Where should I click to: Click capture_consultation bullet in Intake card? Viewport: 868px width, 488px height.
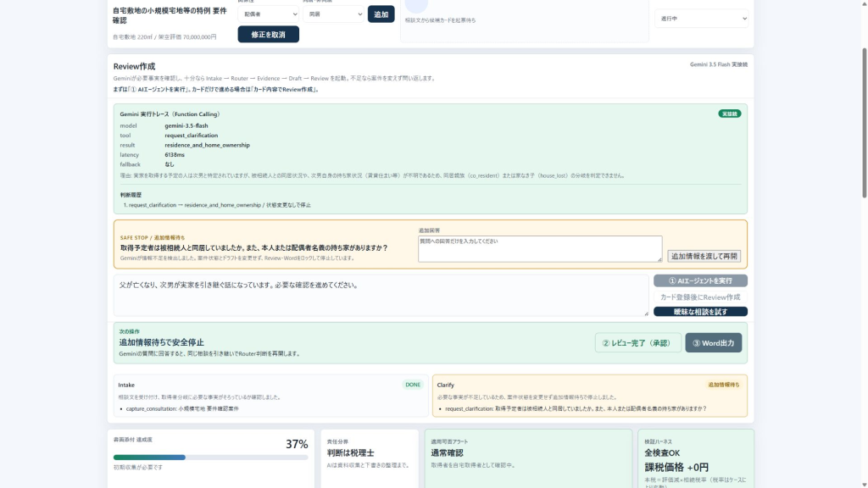tap(182, 409)
